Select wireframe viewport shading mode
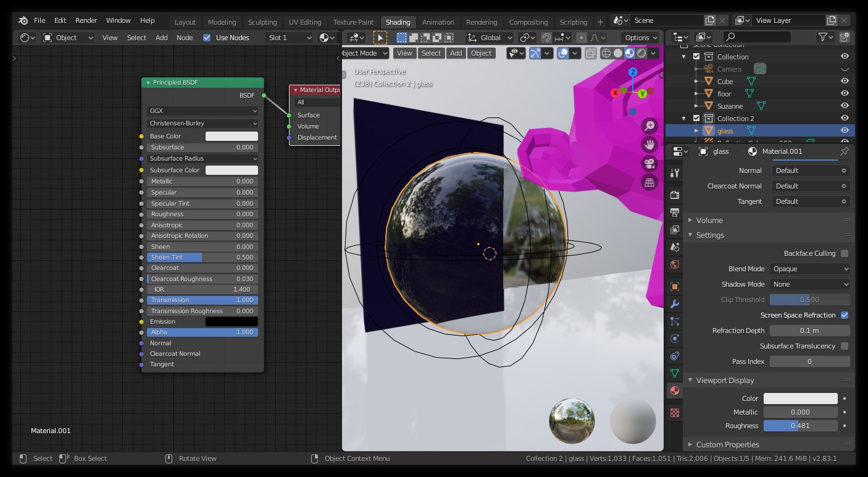 coord(606,53)
